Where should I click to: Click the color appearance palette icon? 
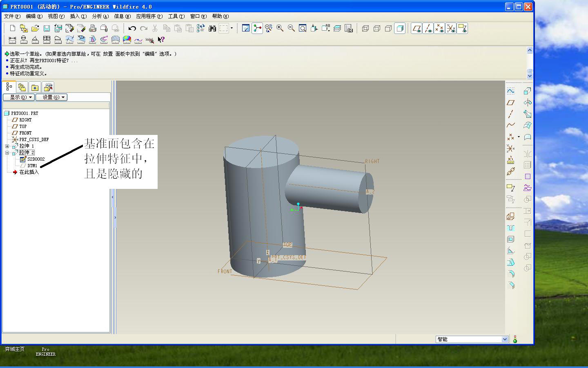click(127, 40)
